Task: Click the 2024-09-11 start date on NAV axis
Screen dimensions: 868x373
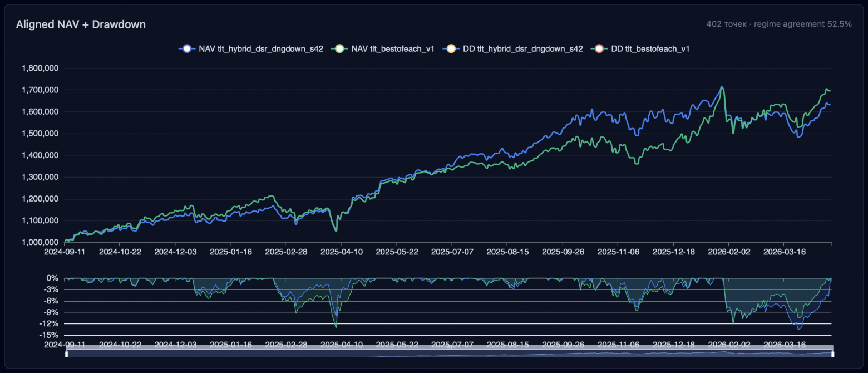Action: [65, 252]
